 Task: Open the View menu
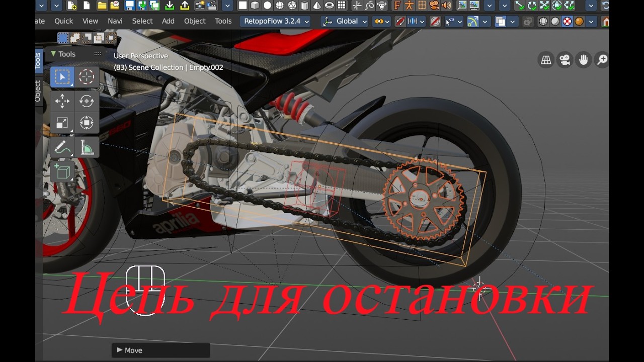(90, 21)
